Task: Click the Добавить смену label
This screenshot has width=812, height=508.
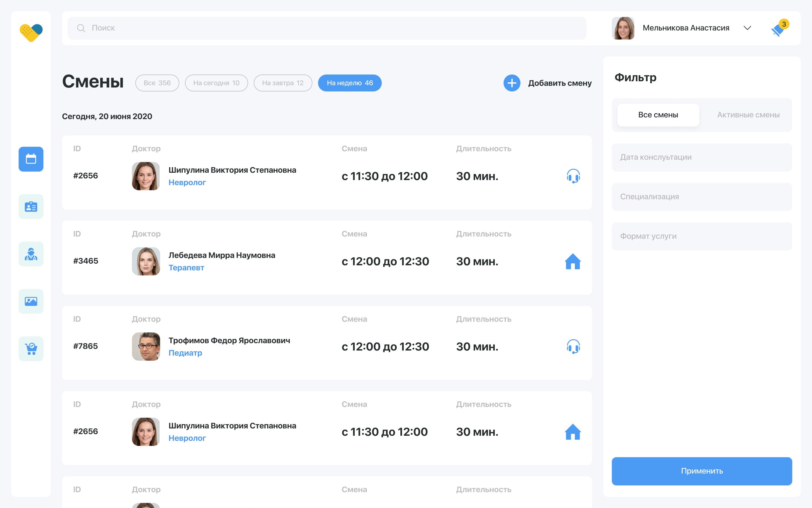Action: [x=560, y=83]
